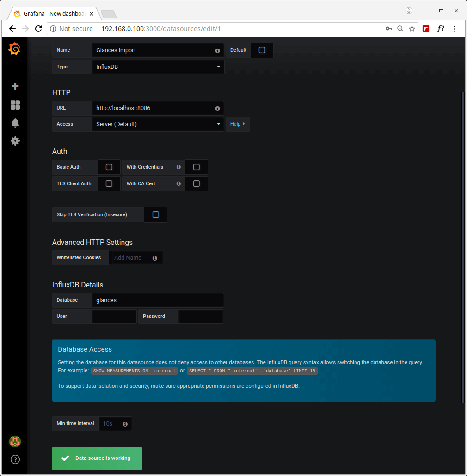Screen dimensions: 467x476
Task: Open the Alerting bell icon
Action: tap(15, 122)
